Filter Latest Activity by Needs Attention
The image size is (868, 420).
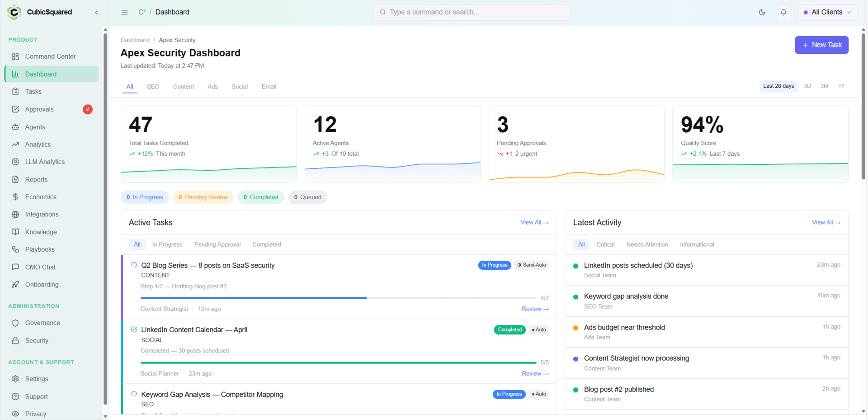pyautogui.click(x=647, y=244)
